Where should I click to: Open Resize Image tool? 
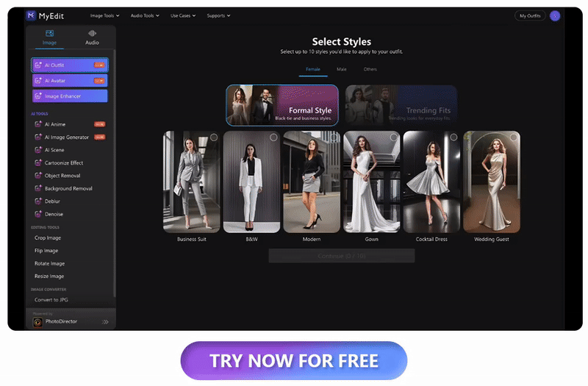point(49,276)
